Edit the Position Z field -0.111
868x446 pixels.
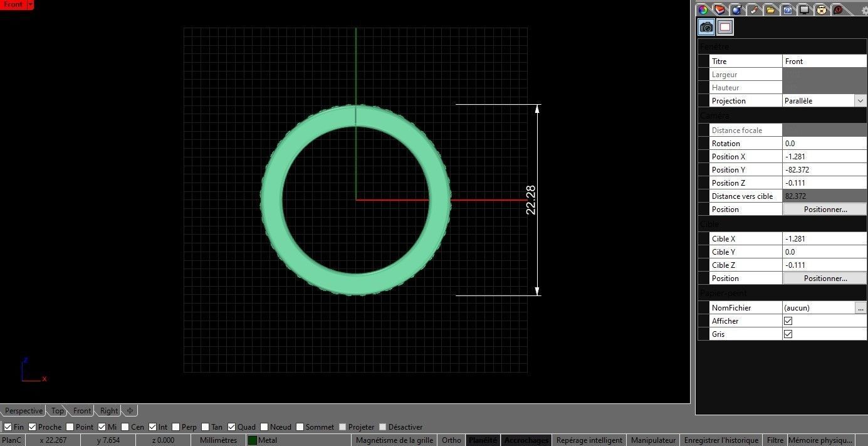pos(825,183)
